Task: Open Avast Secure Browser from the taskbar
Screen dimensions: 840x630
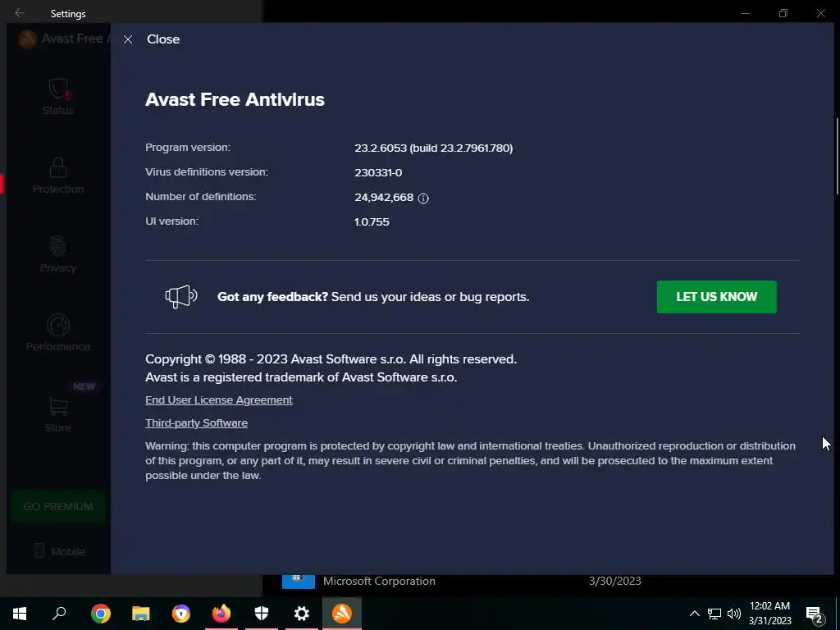Action: pos(181,614)
